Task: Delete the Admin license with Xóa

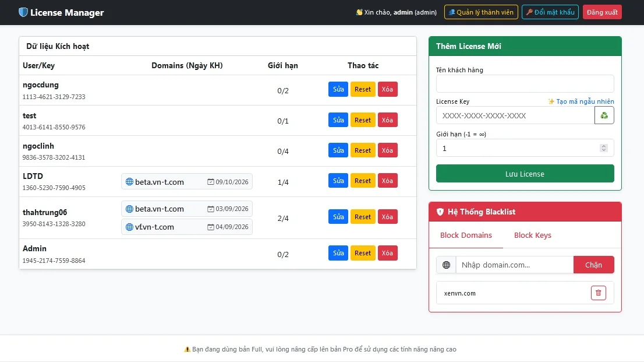Action: [x=387, y=253]
